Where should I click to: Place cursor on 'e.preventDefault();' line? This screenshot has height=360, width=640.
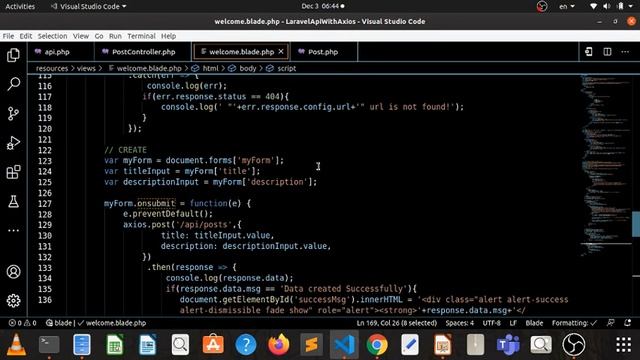pyautogui.click(x=168, y=214)
